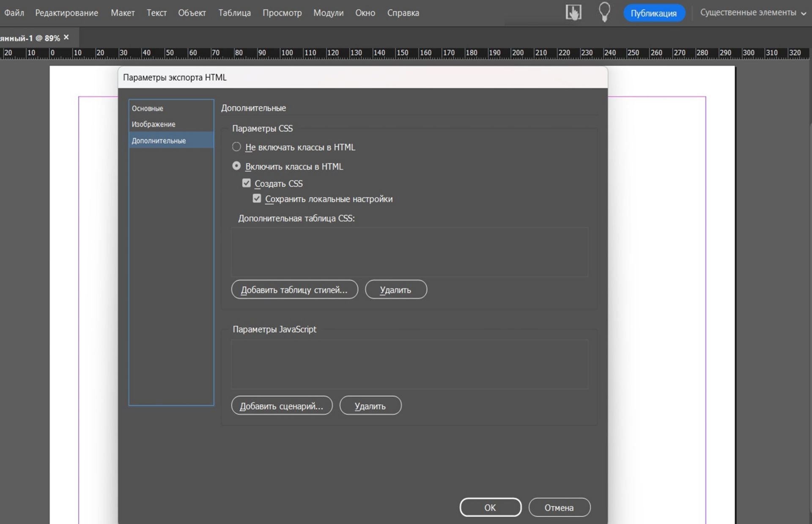The image size is (812, 524).
Task: Click the touch workspace hand icon
Action: pyautogui.click(x=573, y=13)
